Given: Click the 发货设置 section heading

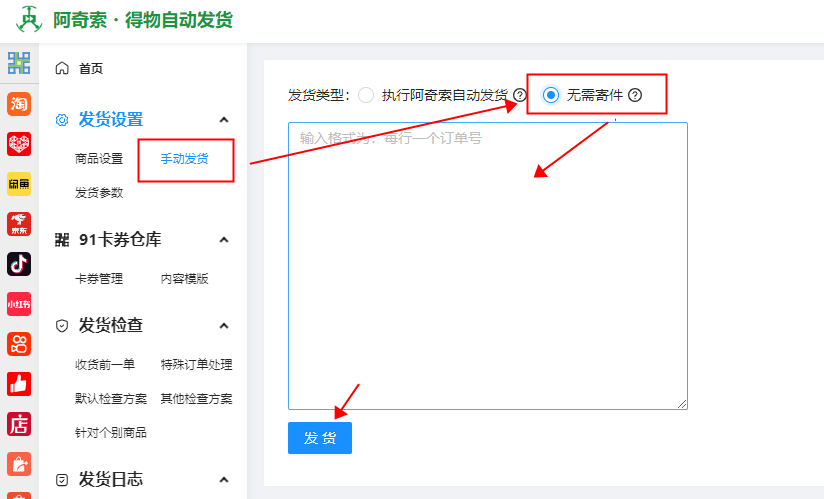Looking at the screenshot, I should (x=111, y=120).
